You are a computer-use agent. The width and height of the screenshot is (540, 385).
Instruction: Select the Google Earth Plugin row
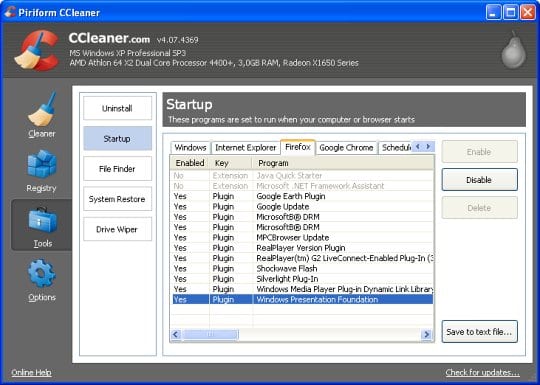click(302, 196)
